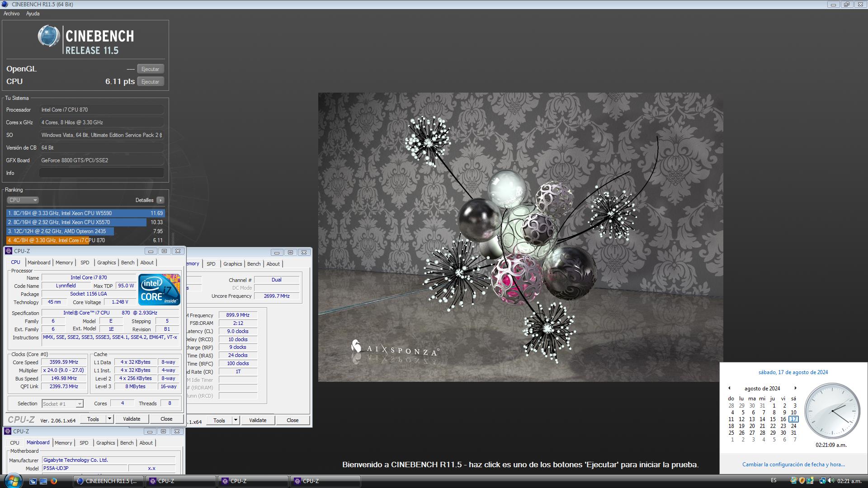
Task: Run the OpenGL test with Ejecutar
Action: coord(150,69)
